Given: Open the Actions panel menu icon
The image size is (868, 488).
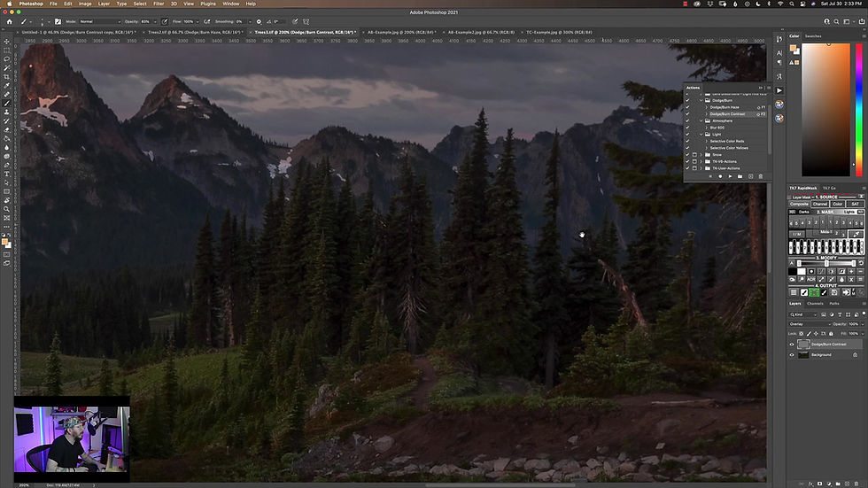Looking at the screenshot, I should point(769,88).
